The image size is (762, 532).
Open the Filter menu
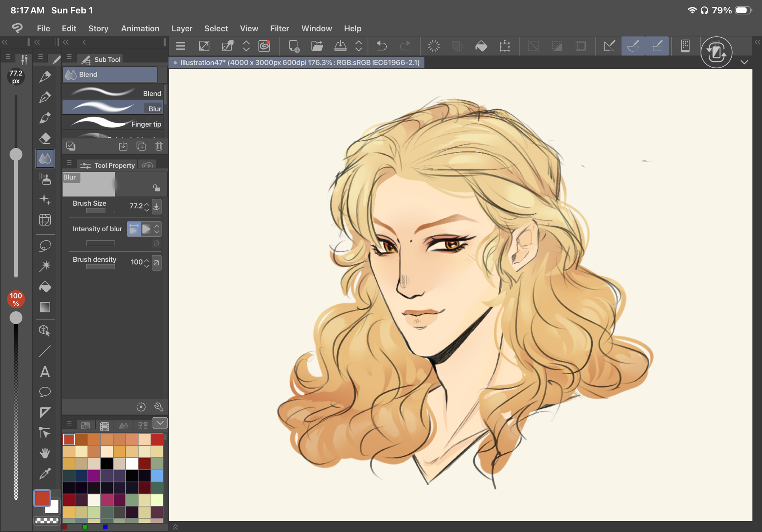coord(279,29)
